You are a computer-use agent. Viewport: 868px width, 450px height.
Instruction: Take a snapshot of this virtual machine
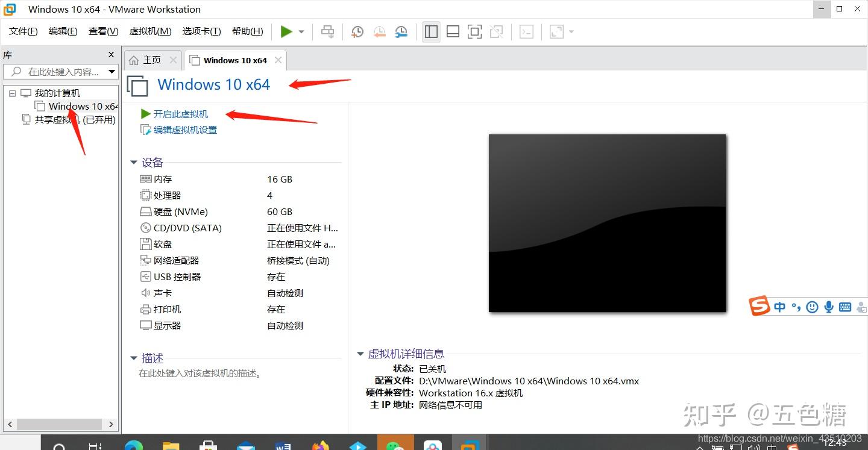(x=357, y=31)
